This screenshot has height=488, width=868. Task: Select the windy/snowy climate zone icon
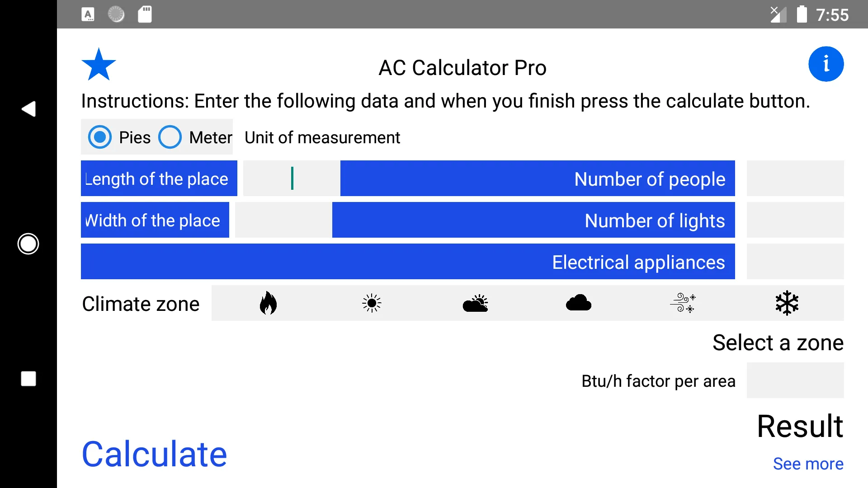[x=682, y=303]
